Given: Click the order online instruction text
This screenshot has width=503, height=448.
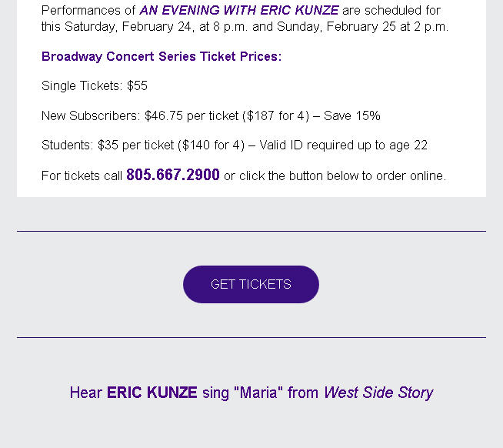Looking at the screenshot, I should [x=335, y=176].
